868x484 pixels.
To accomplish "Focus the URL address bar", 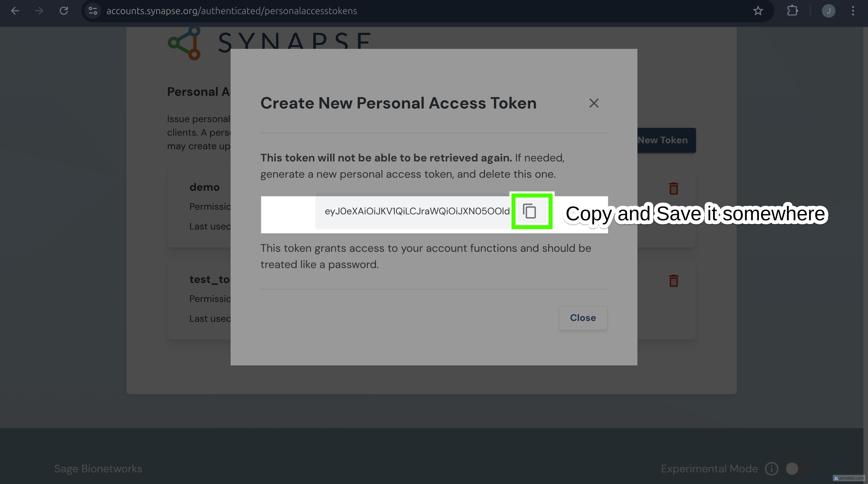I will (x=418, y=11).
